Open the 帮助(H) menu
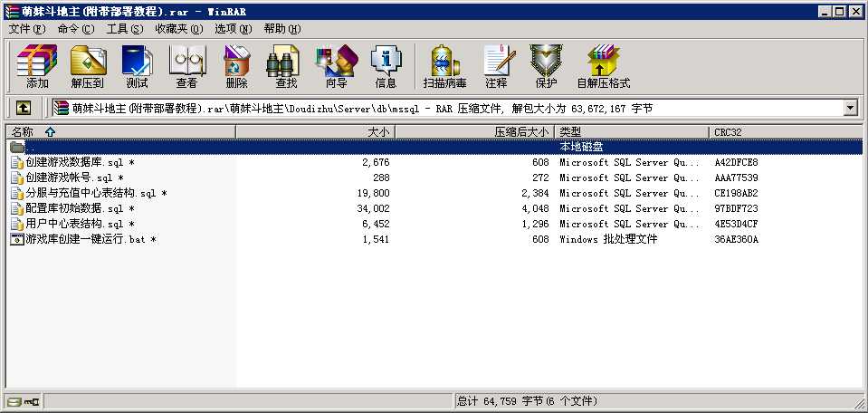This screenshot has width=868, height=413. pyautogui.click(x=281, y=29)
